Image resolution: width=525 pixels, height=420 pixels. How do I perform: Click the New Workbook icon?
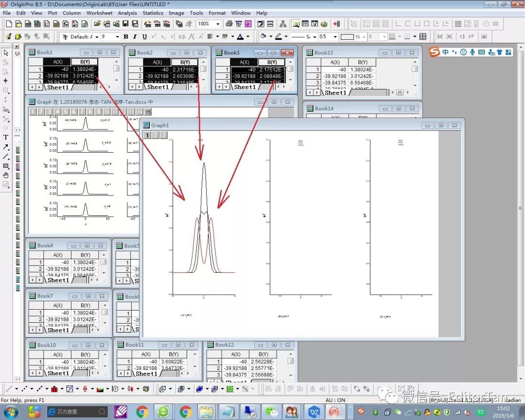coord(28,24)
